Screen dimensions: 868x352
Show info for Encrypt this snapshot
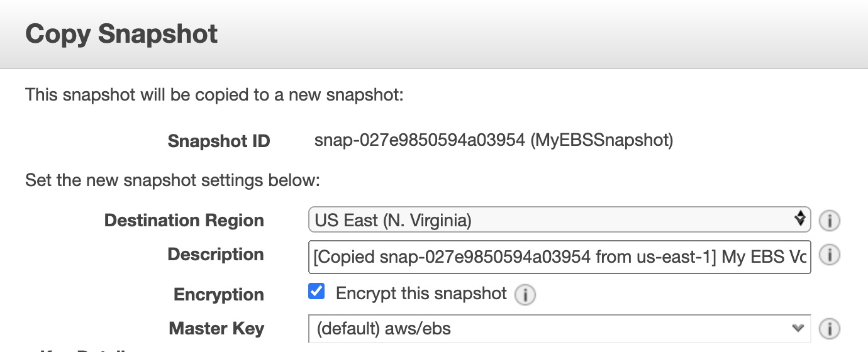pyautogui.click(x=525, y=294)
